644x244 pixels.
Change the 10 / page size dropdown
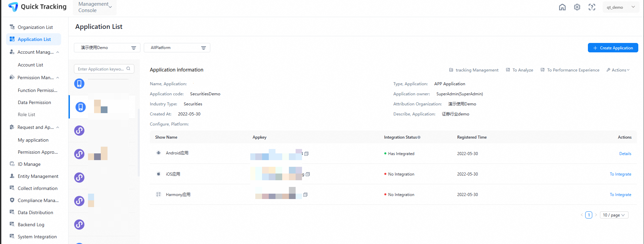pyautogui.click(x=614, y=215)
